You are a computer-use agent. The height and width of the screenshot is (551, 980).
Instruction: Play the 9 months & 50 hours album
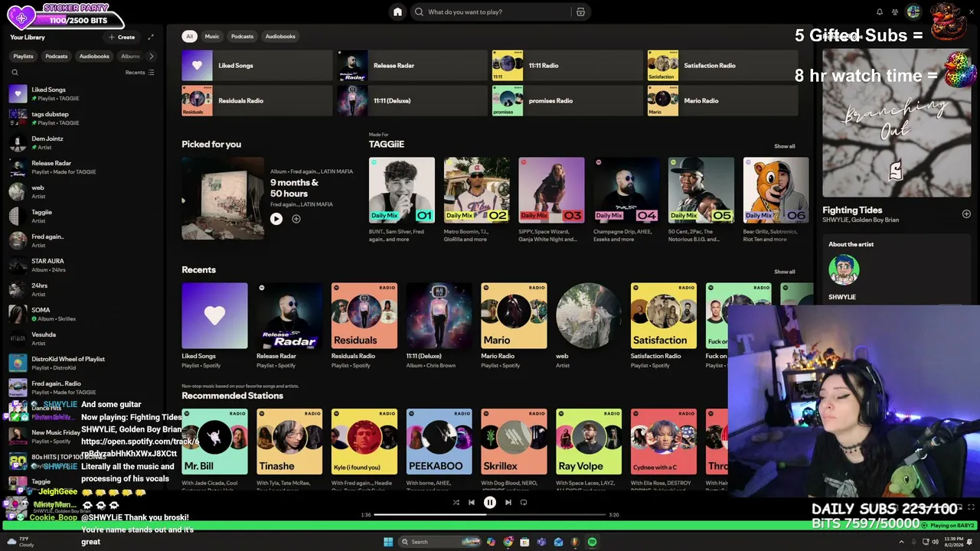click(276, 219)
